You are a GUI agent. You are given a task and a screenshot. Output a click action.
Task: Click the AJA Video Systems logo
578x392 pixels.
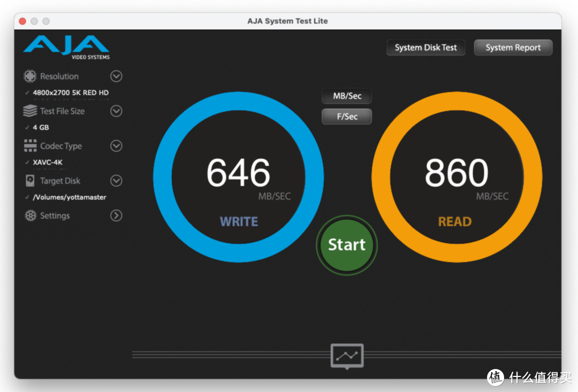[x=67, y=47]
